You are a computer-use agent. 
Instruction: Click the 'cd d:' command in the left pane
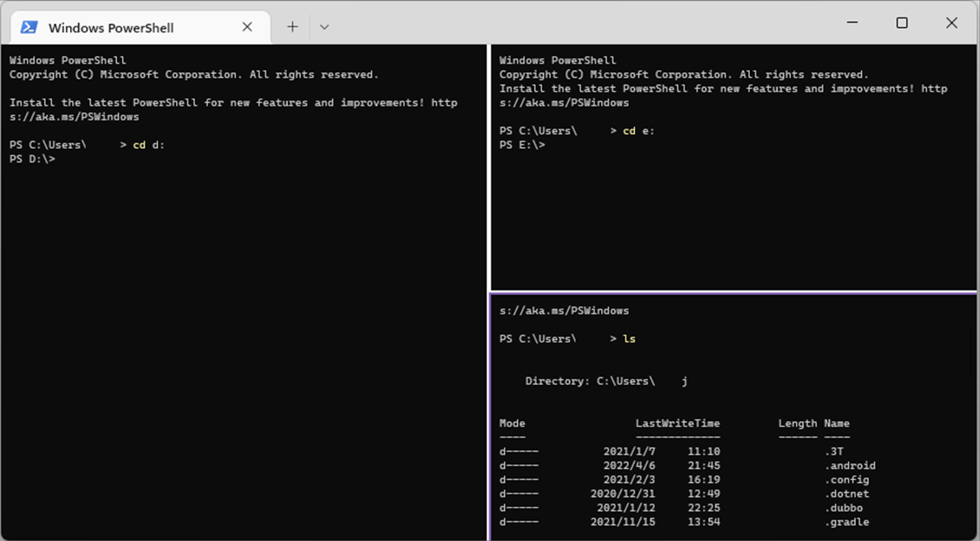149,145
